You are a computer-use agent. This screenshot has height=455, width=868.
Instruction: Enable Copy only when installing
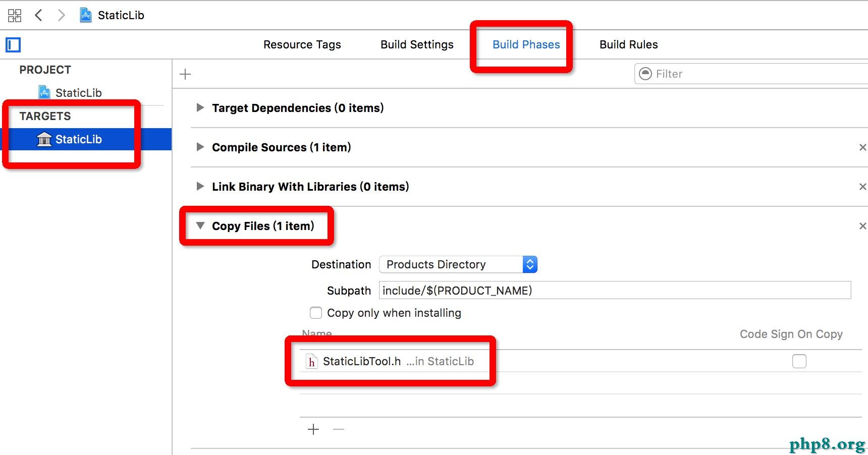(x=316, y=313)
